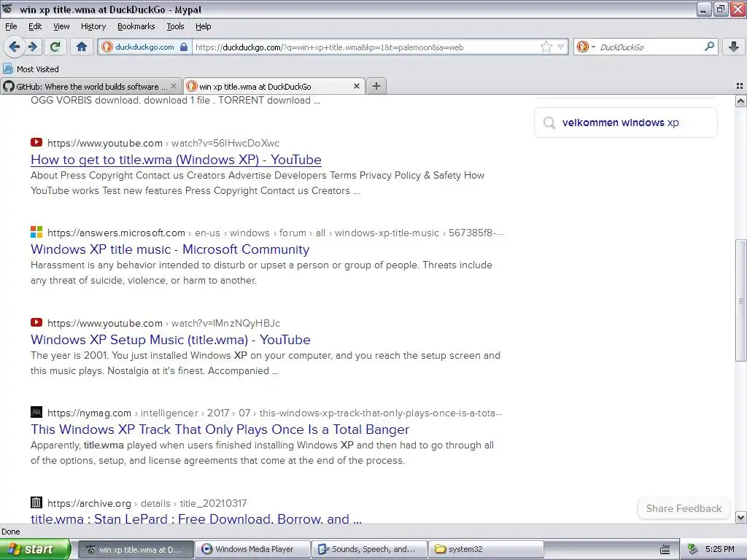Bookmark this page with the star

pyautogui.click(x=546, y=47)
